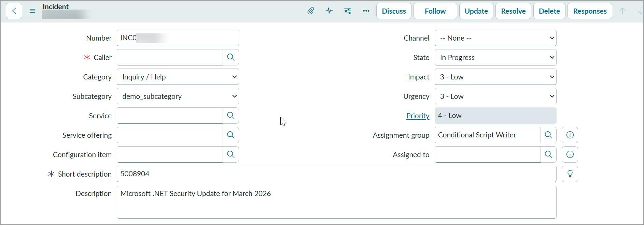Open the activity stream pulse icon
The width and height of the screenshot is (644, 225).
(329, 11)
